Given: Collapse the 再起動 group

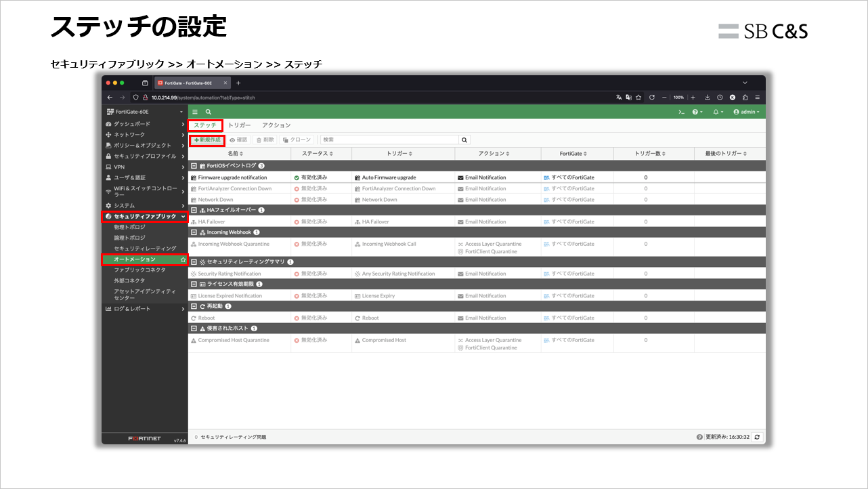Looking at the screenshot, I should click(x=194, y=306).
